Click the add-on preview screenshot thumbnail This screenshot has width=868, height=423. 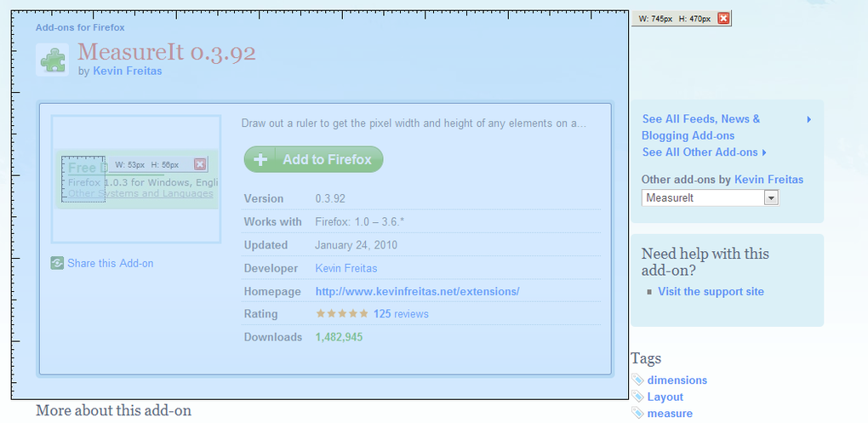(x=136, y=179)
